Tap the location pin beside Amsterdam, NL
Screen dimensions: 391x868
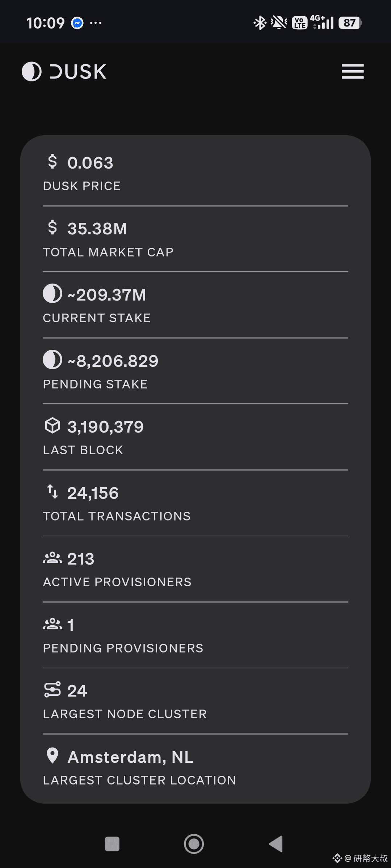[52, 756]
